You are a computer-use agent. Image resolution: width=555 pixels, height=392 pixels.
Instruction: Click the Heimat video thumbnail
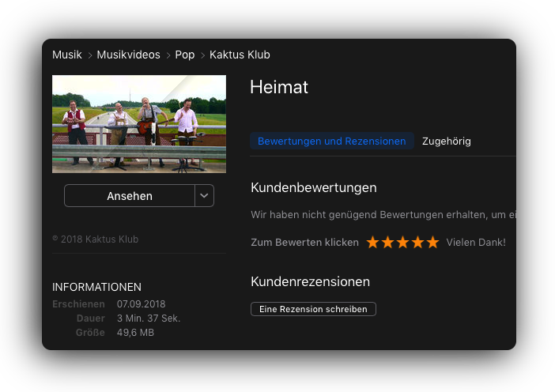139,124
